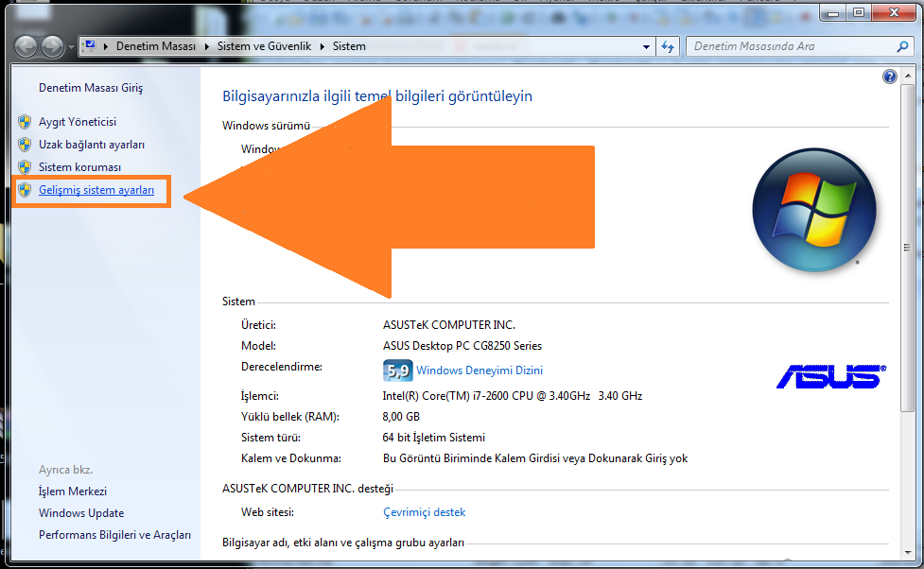Open the blue Help question mark icon
924x569 pixels.
[889, 76]
